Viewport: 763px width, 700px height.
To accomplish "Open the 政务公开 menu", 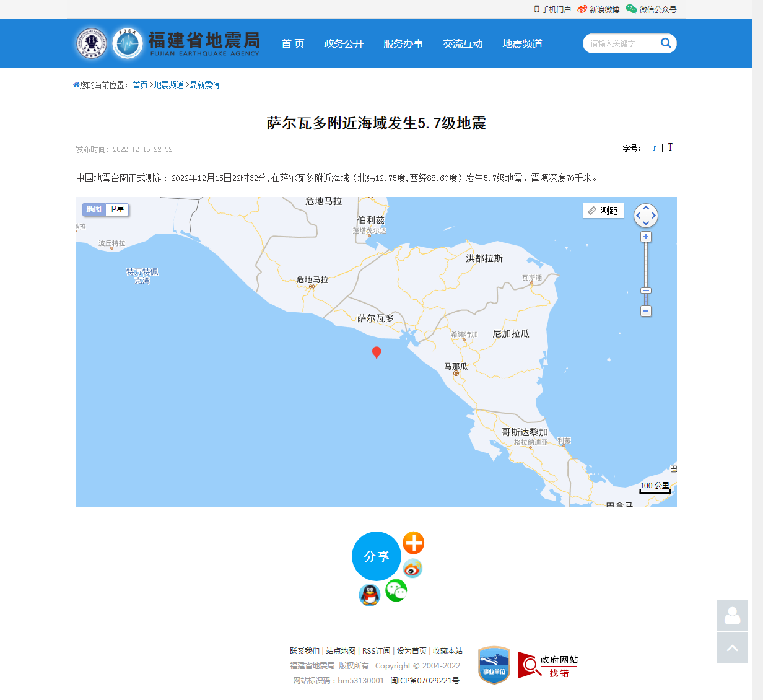I will pos(344,43).
